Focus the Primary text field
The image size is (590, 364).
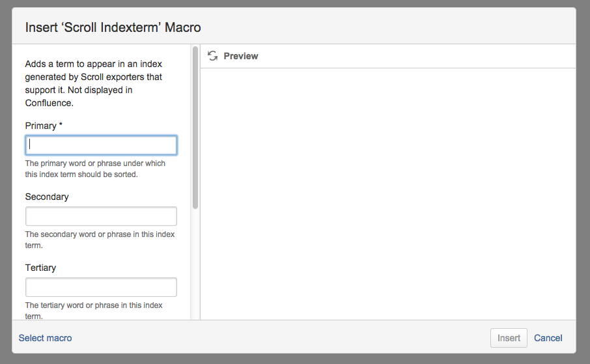101,145
